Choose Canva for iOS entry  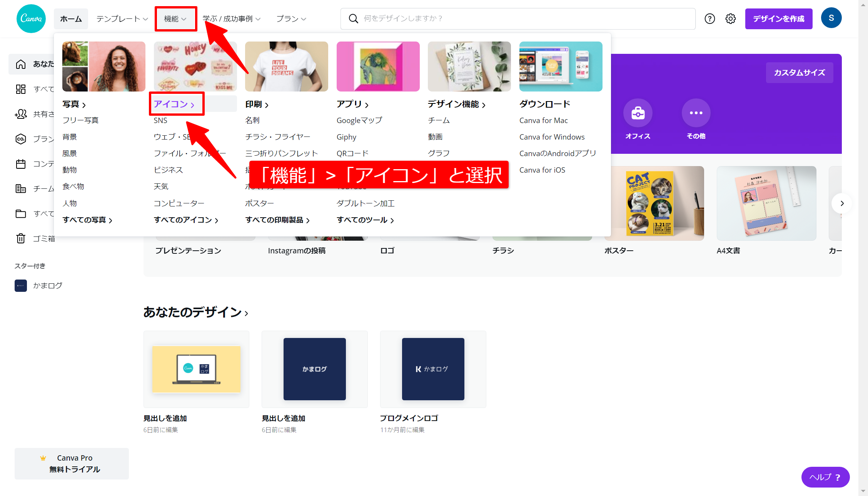click(542, 170)
